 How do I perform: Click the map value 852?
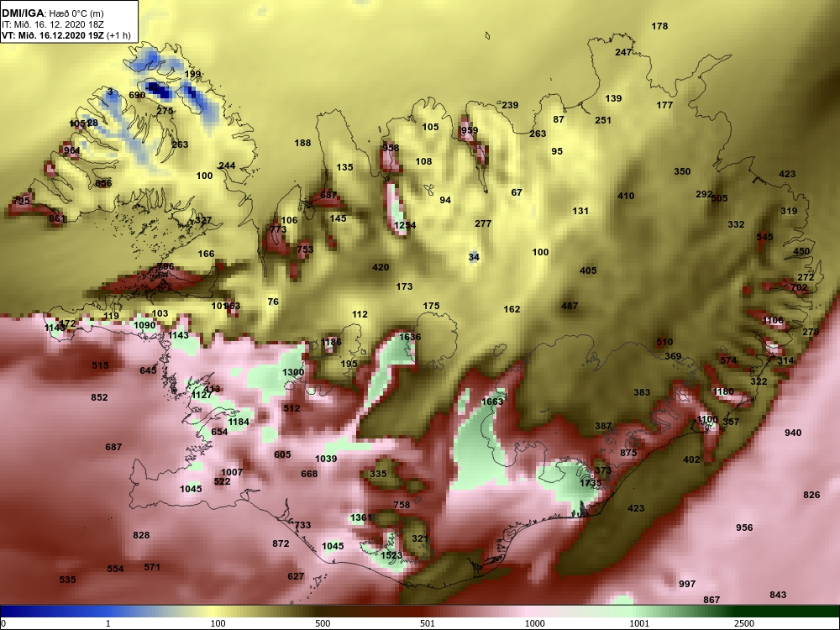pos(99,397)
